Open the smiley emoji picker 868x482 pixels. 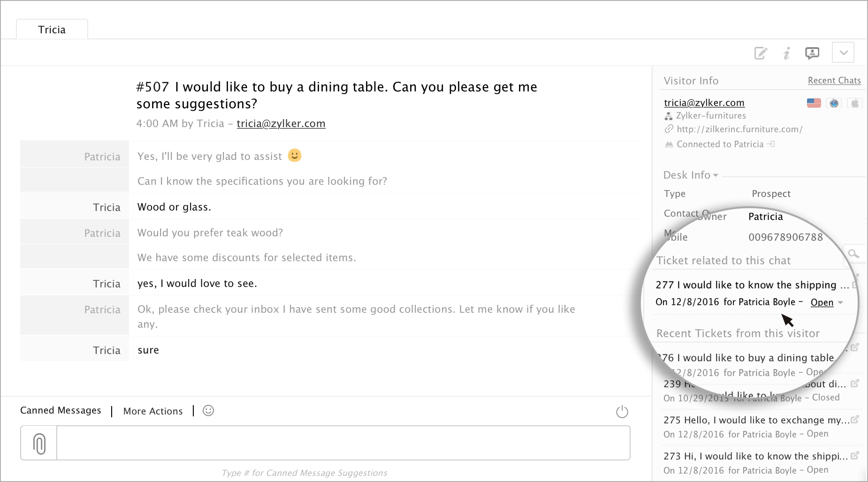pyautogui.click(x=208, y=411)
